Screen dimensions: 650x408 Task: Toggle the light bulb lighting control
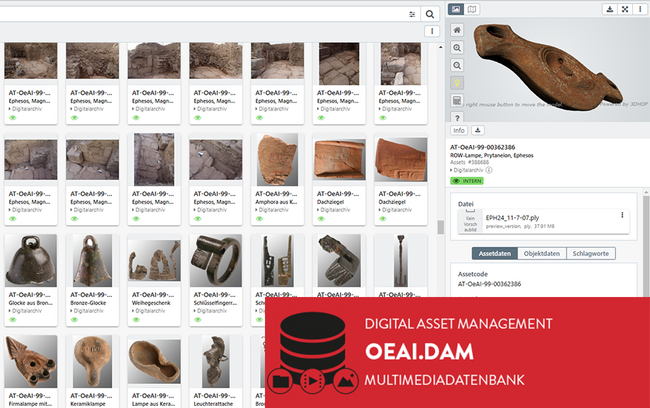(x=457, y=83)
